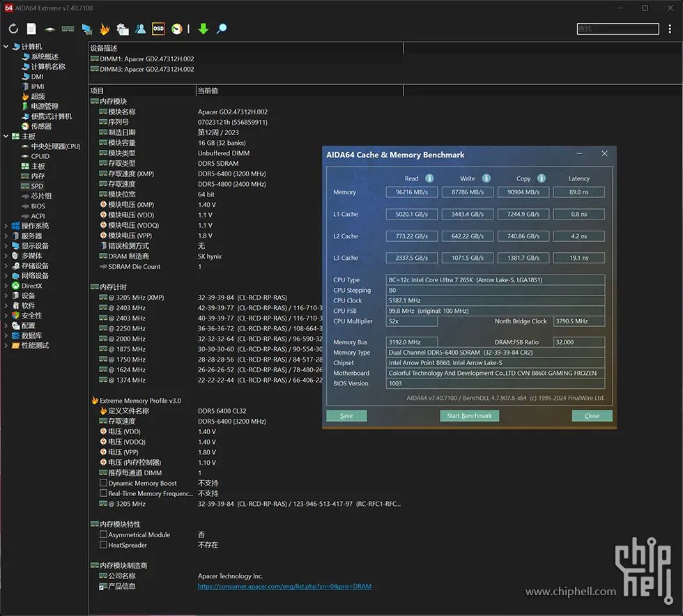Toggle Dynamic Memory Boost checkbox
This screenshot has height=616, width=683.
tap(103, 483)
